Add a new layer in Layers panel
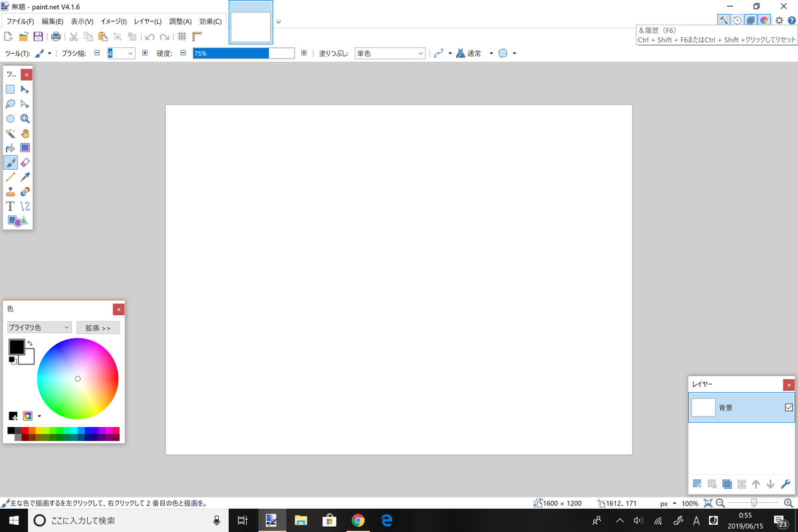The image size is (798, 532). 697,484
